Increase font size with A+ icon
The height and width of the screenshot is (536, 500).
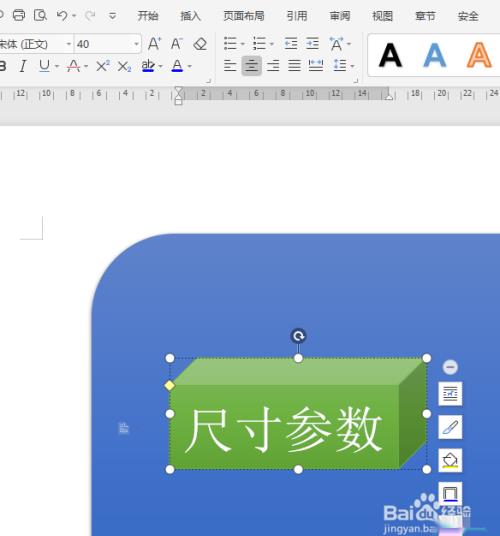coord(154,44)
